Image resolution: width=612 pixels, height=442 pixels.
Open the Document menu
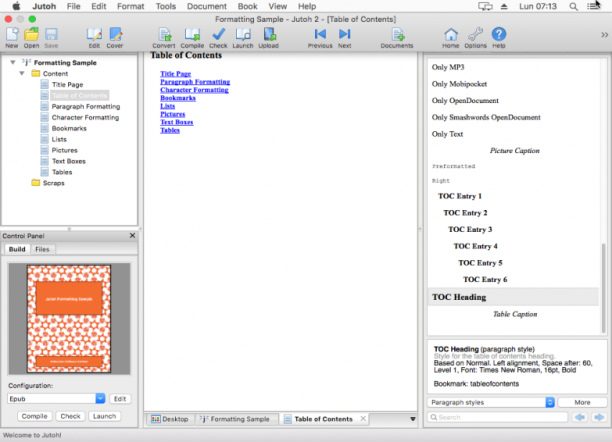[x=206, y=6]
